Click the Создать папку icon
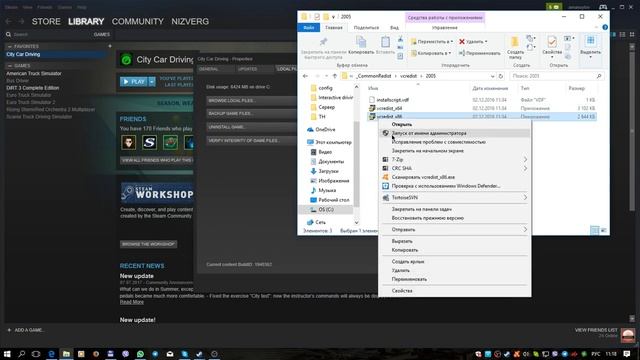This screenshot has width=640, height=360. [x=515, y=47]
